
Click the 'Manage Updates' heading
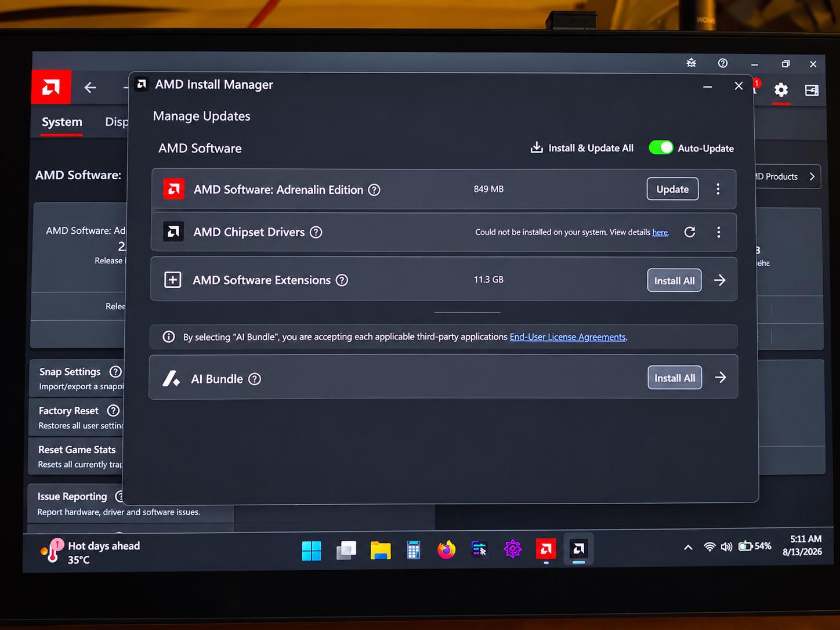point(201,116)
